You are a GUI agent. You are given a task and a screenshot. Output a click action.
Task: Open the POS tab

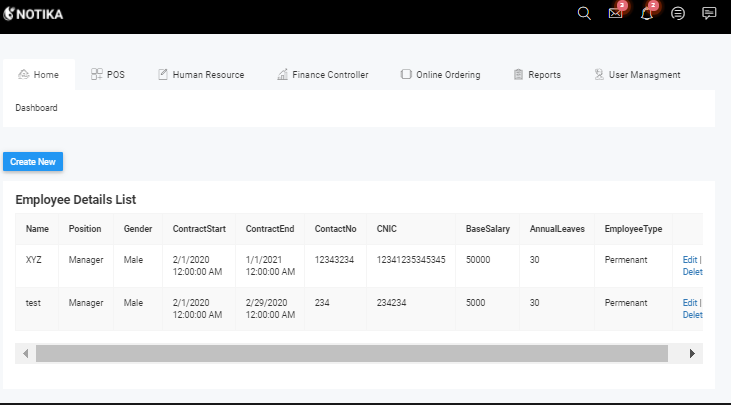108,75
